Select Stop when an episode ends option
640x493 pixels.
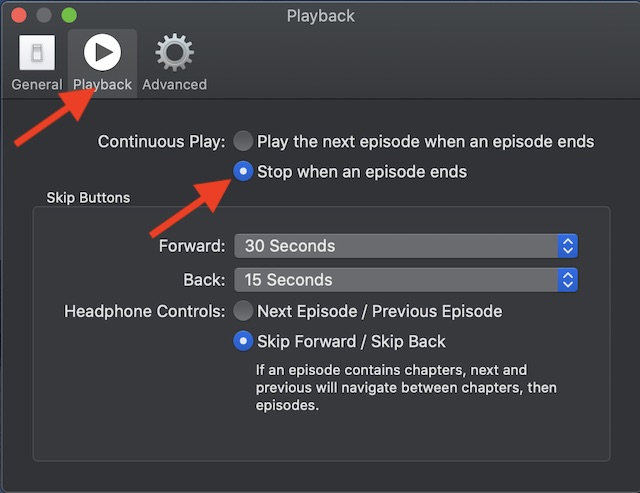243,172
